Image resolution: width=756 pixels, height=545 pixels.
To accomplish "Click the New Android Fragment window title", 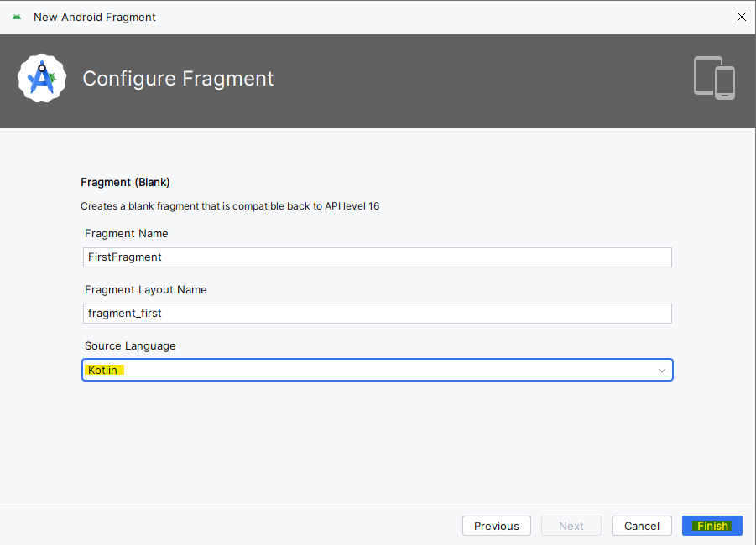I will tap(95, 18).
